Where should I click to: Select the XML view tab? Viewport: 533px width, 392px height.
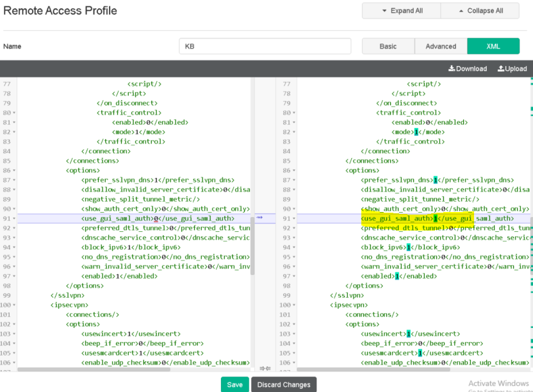493,46
